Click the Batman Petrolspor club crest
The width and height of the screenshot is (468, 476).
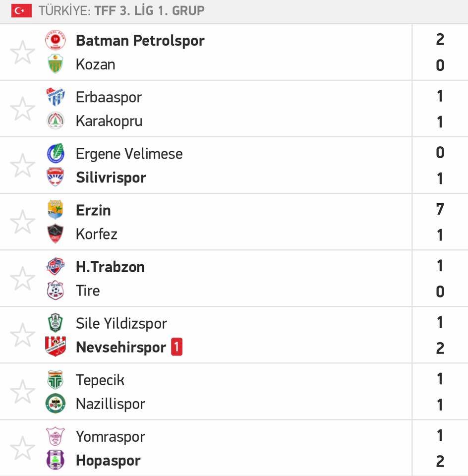click(55, 40)
